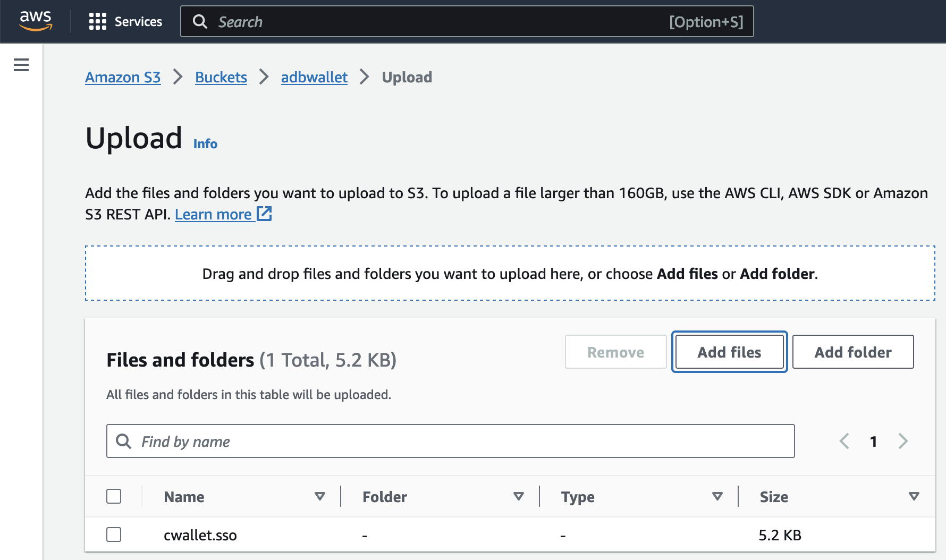Select page number 1 in pagination
This screenshot has width=946, height=560.
coord(873,442)
